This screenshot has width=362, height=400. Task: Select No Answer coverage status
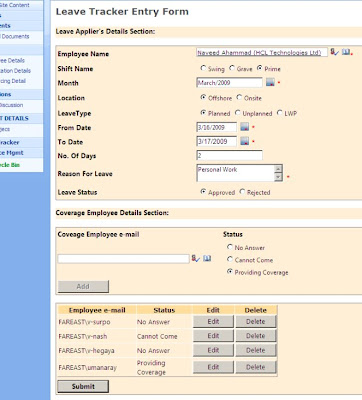[229, 247]
